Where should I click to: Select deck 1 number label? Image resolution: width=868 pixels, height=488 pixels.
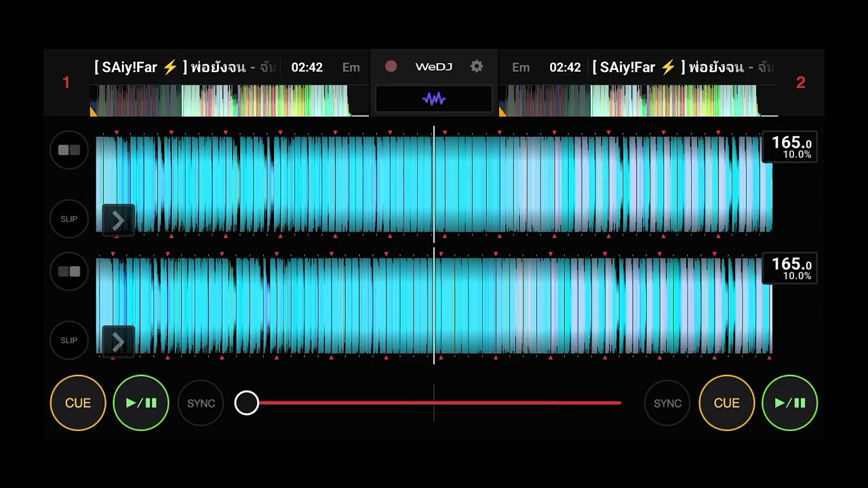(x=66, y=83)
